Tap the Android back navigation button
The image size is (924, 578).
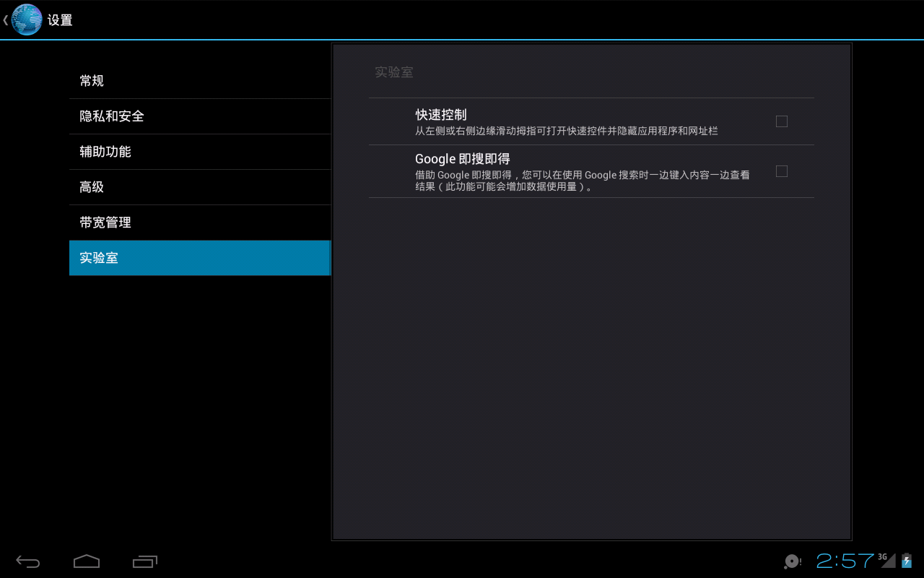click(x=28, y=561)
